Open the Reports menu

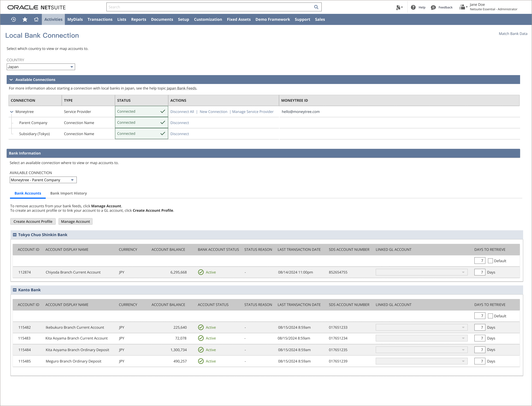tap(138, 19)
